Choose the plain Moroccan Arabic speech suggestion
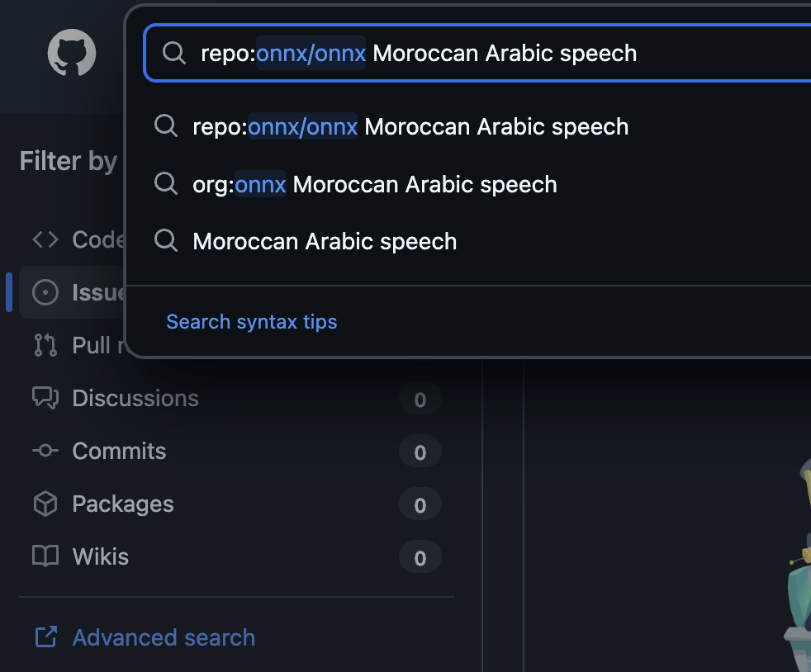Screen dimensions: 811x672 point(325,241)
